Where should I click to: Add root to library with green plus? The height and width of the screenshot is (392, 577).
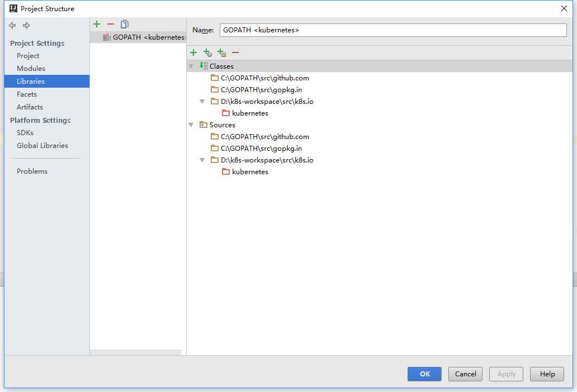coord(193,52)
